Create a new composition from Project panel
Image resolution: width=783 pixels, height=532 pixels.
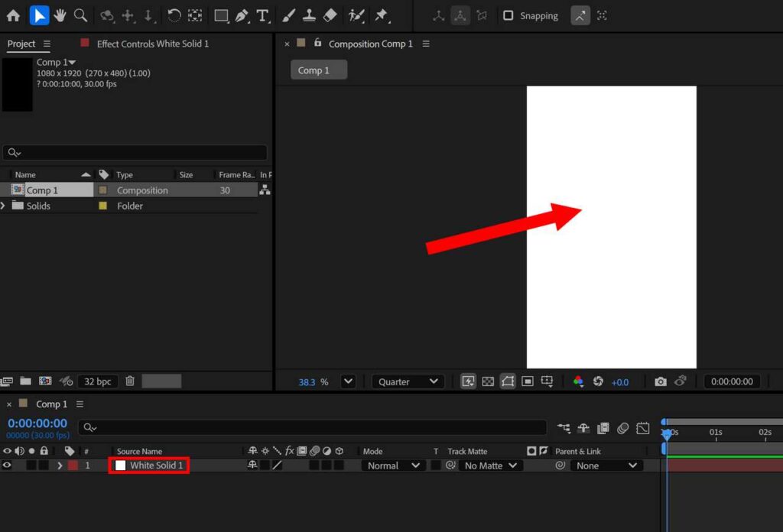coord(45,381)
